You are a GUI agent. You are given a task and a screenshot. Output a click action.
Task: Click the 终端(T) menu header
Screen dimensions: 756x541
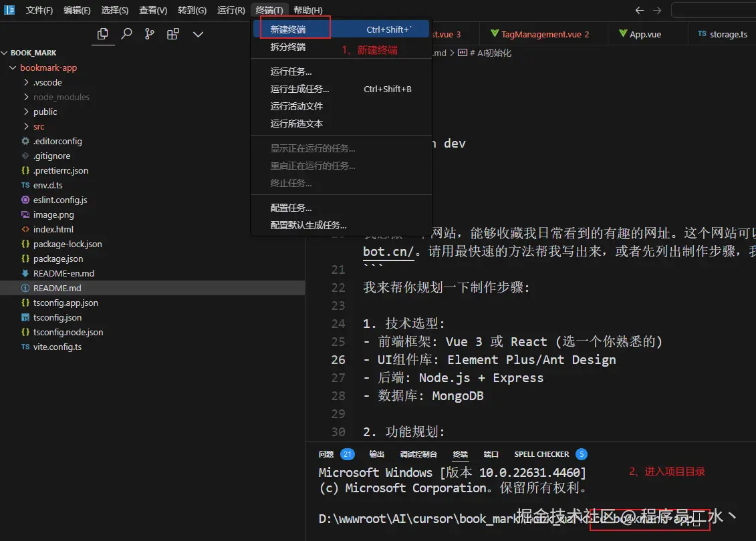269,10
